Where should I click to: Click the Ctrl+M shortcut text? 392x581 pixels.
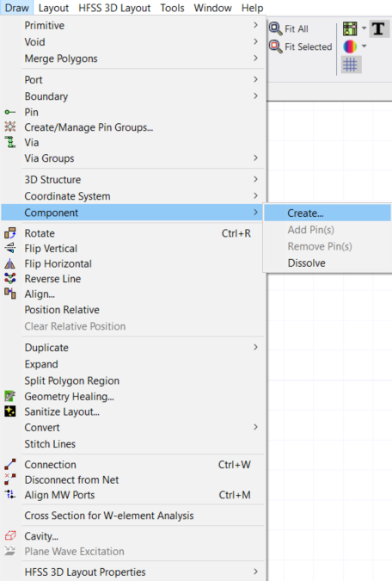[235, 495]
